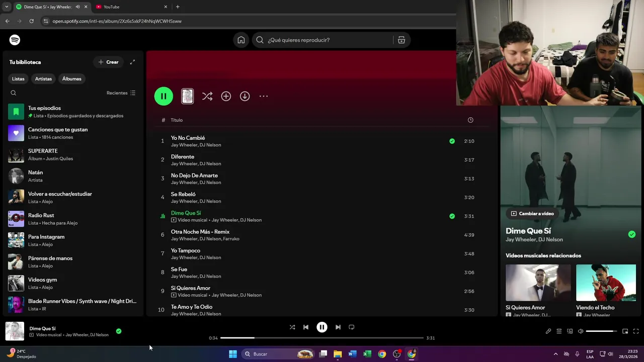Toggle album shuffle icon near play button
Screen dimensions: 644x362
pyautogui.click(x=207, y=96)
